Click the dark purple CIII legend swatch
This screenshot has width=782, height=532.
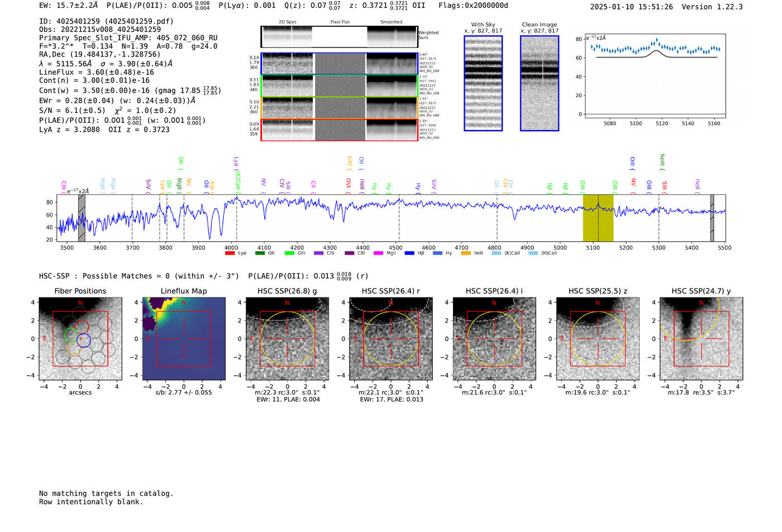349,253
